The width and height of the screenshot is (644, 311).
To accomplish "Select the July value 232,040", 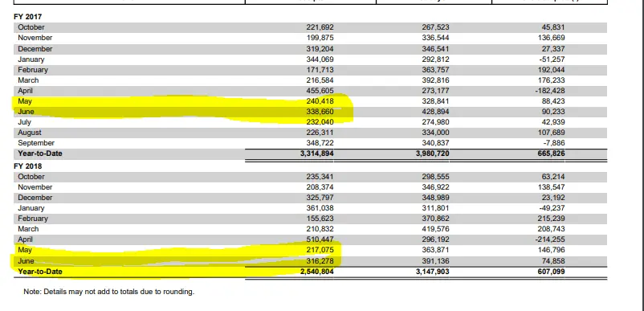I will point(320,122).
